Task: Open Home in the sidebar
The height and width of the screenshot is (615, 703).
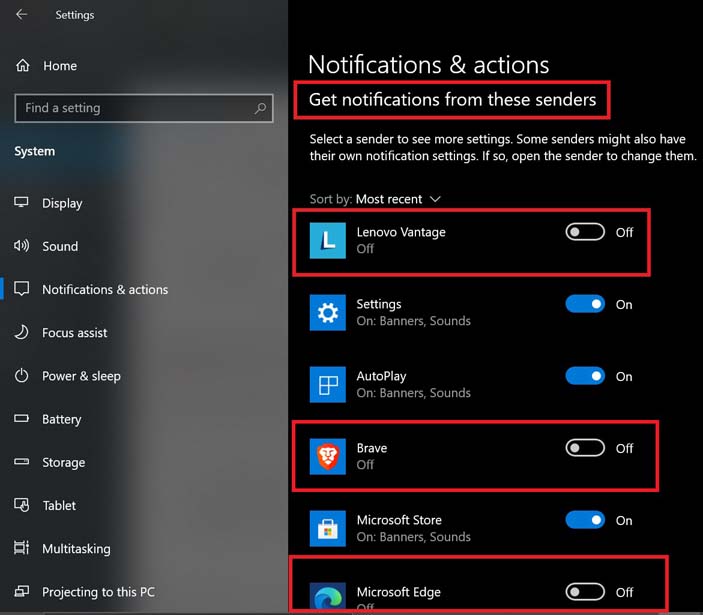Action: pyautogui.click(x=60, y=66)
